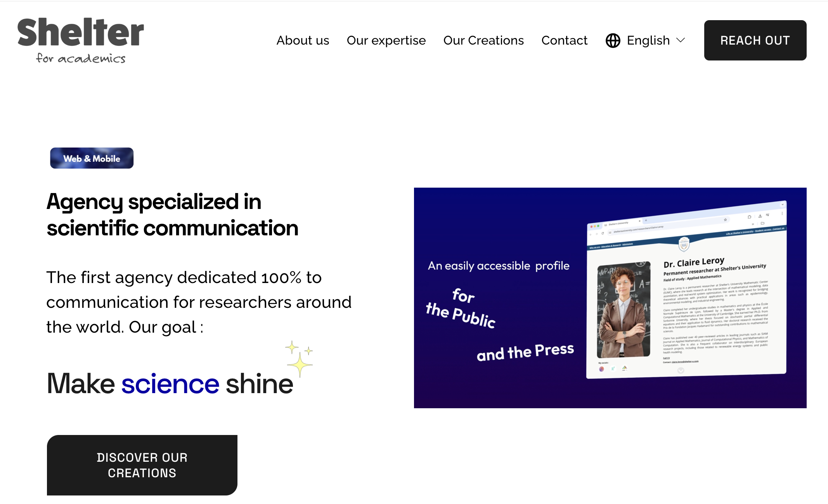828x504 pixels.
Task: Go to Our Creations page
Action: pos(483,40)
